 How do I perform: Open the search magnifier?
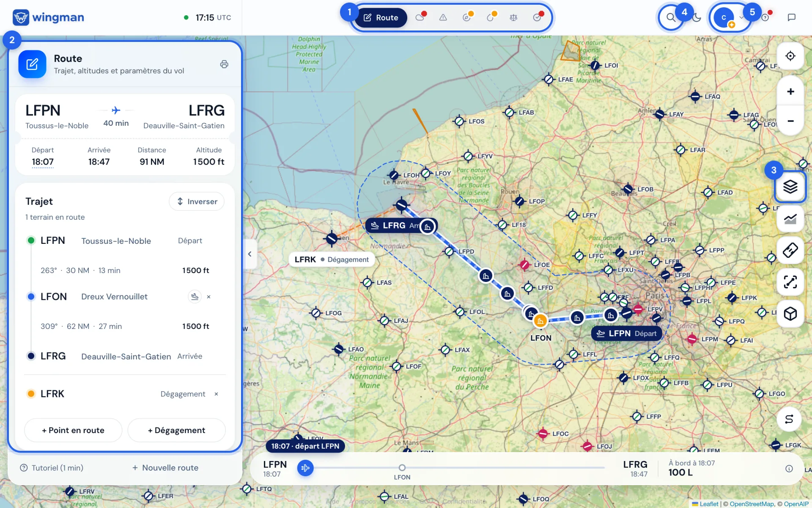(x=671, y=18)
